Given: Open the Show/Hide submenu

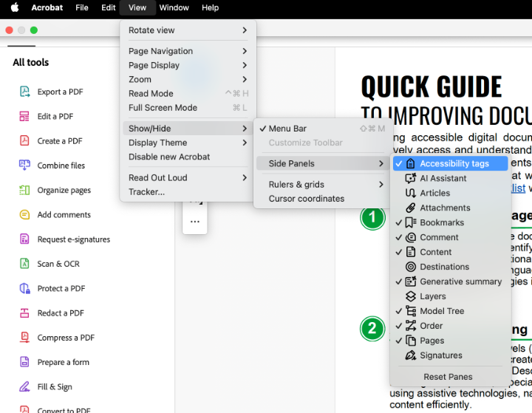Looking at the screenshot, I should click(x=188, y=129).
